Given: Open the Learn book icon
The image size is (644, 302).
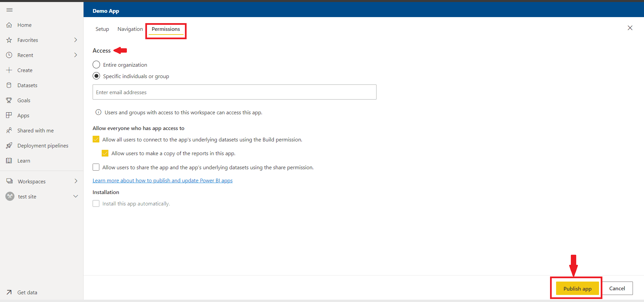Looking at the screenshot, I should tap(9, 161).
